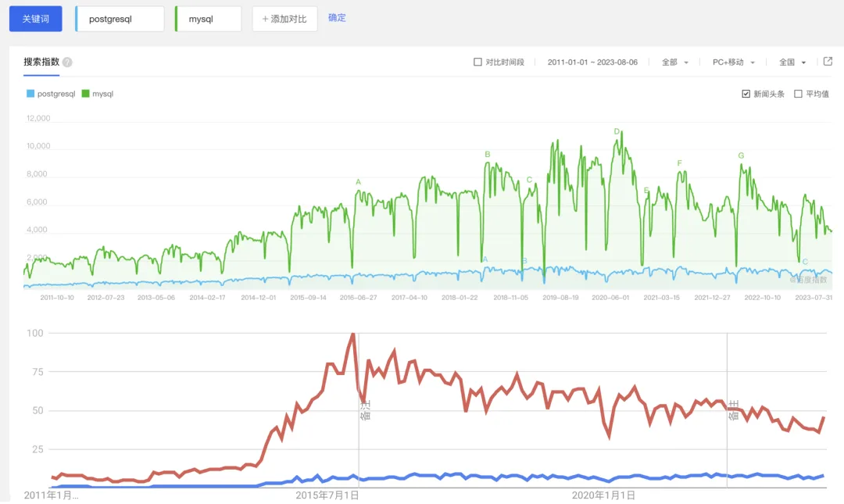
Task: Click blue news marker A on postgresql line
Action: 485,259
